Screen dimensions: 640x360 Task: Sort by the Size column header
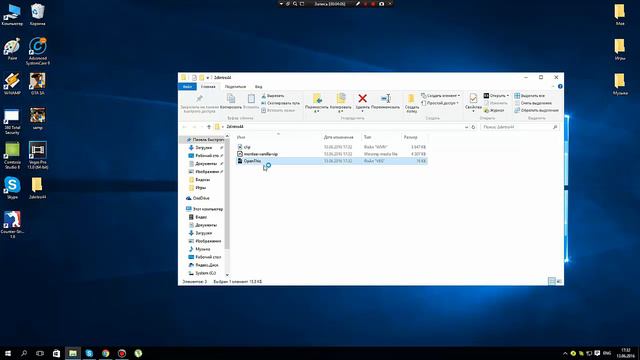pyautogui.click(x=414, y=137)
